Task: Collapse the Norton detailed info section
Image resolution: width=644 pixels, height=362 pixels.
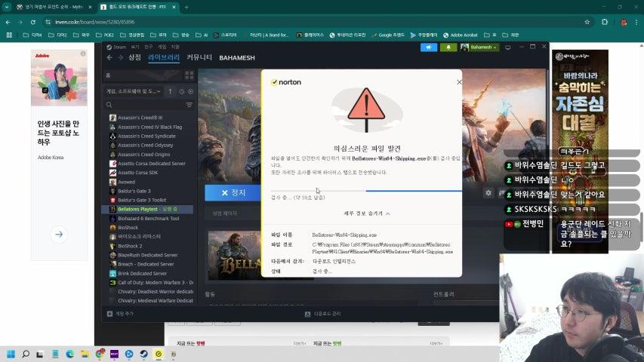Action: (367, 213)
